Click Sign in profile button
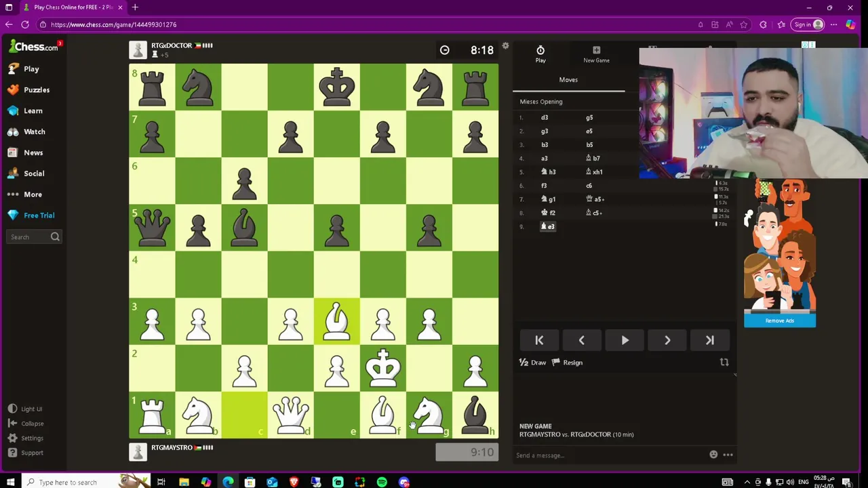 [x=808, y=24]
